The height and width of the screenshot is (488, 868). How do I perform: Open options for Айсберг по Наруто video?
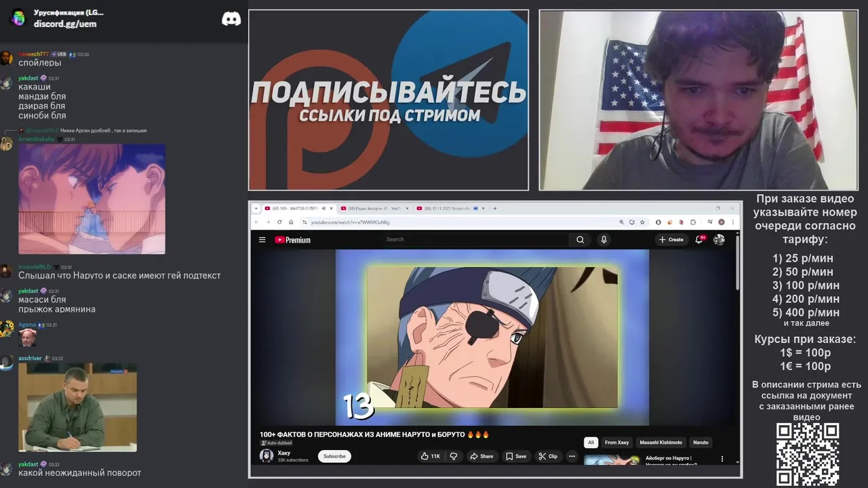(x=722, y=459)
